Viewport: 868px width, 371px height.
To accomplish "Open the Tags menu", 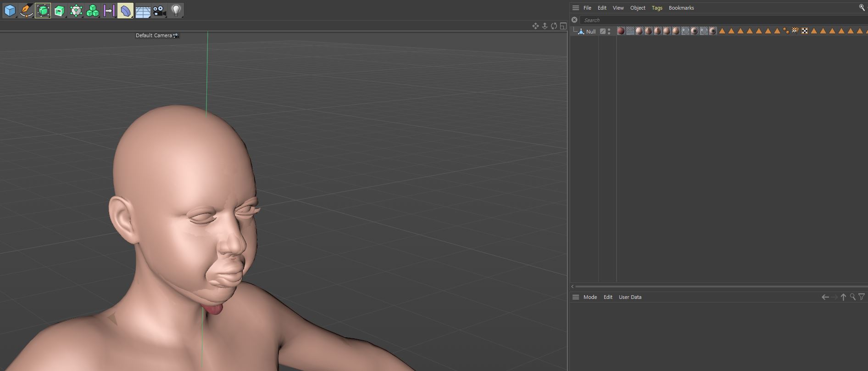I will [657, 8].
